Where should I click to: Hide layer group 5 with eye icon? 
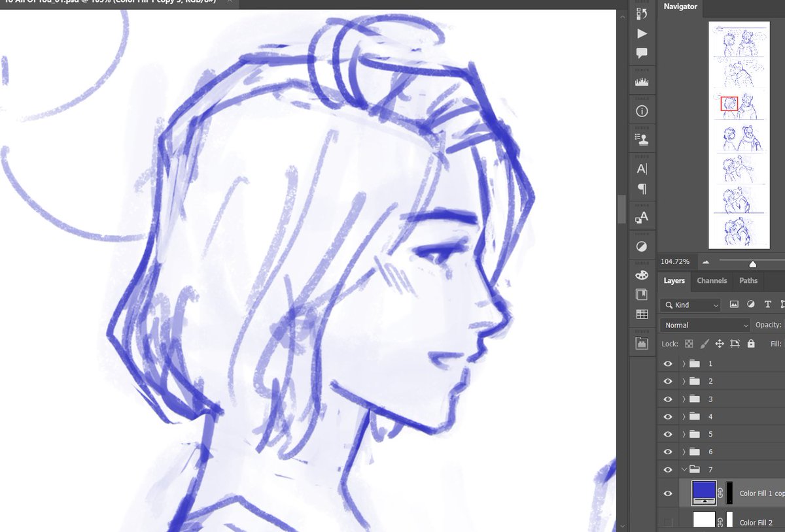(x=668, y=434)
